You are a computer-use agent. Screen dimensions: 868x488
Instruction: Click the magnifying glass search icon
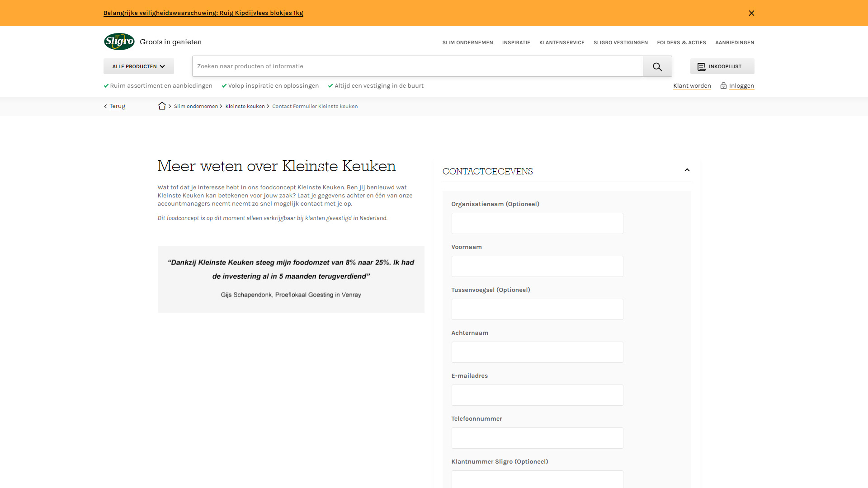657,66
